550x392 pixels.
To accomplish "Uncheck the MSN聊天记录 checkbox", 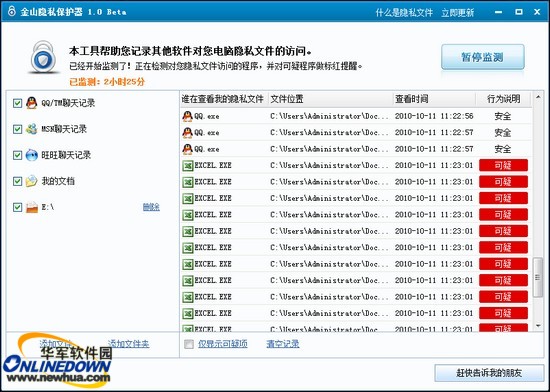I will [x=18, y=129].
